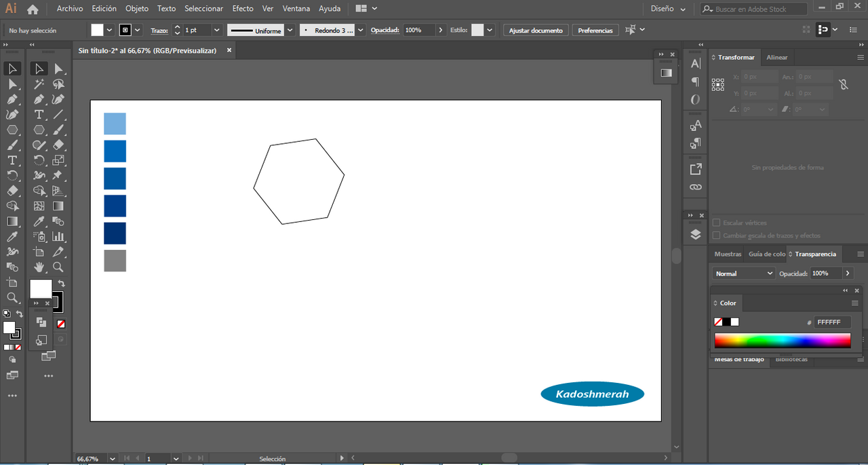The height and width of the screenshot is (465, 868).
Task: Click the gray square on artboard
Action: [x=115, y=261]
